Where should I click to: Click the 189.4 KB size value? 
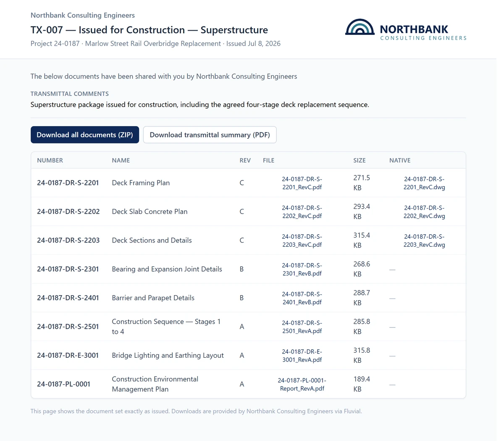click(362, 384)
